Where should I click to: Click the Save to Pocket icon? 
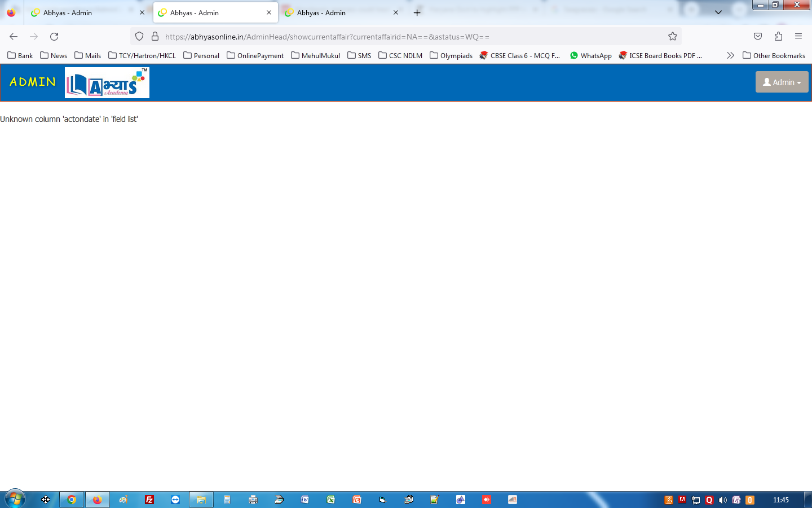pyautogui.click(x=758, y=37)
